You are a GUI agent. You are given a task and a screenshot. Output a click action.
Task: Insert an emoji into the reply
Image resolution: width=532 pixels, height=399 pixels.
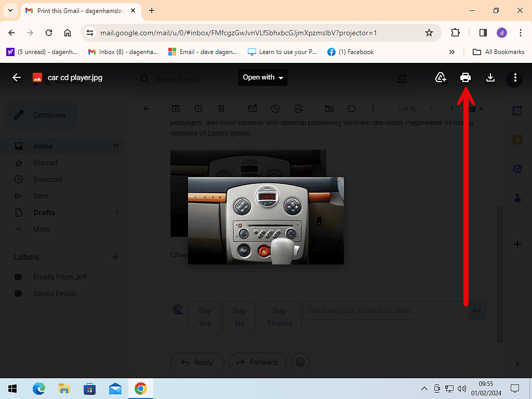[x=300, y=362]
